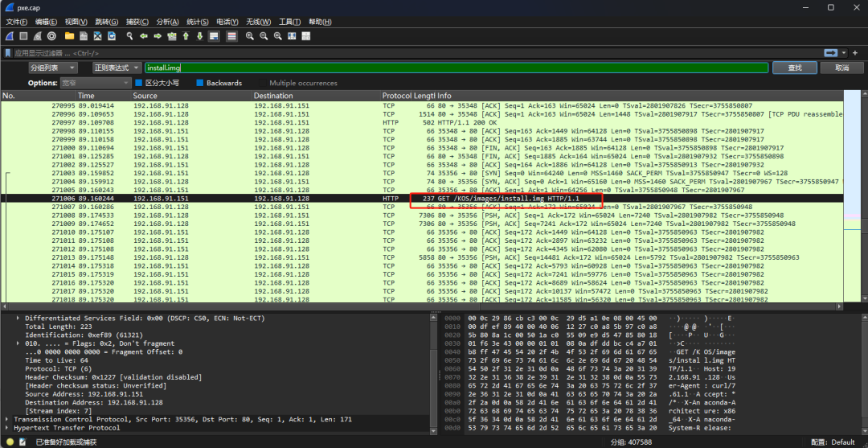Screen dimensions: 868x448
Task: Open the 分析(A) menu
Action: 168,22
